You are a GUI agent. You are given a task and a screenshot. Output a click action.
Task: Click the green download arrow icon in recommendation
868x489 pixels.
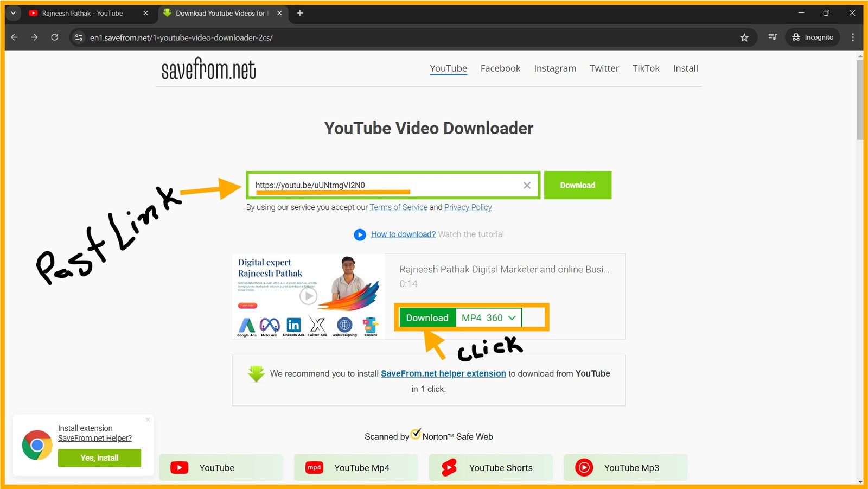click(256, 373)
